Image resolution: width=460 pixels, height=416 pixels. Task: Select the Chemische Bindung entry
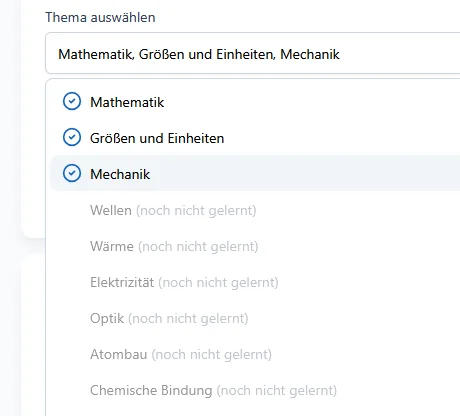tap(255, 390)
